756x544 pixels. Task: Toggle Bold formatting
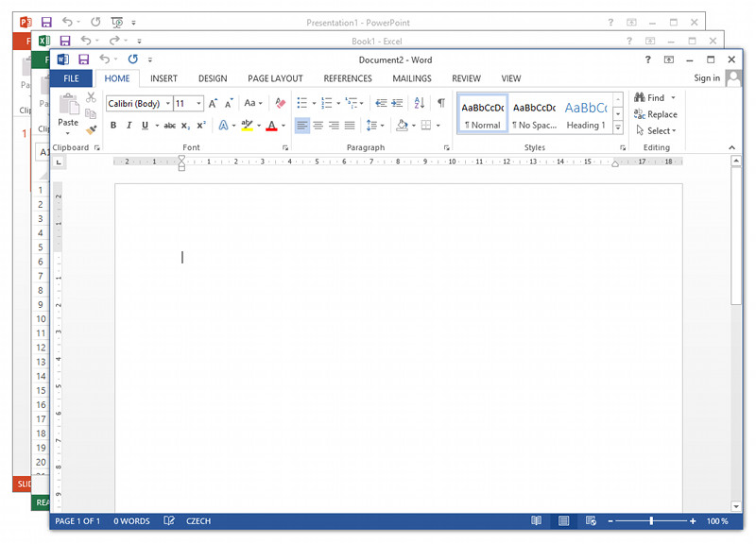pyautogui.click(x=113, y=126)
